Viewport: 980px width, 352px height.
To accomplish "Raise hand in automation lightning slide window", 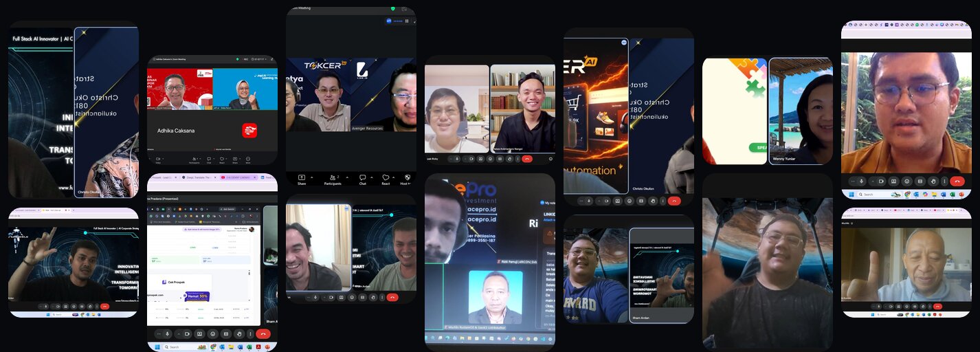I will (x=653, y=201).
